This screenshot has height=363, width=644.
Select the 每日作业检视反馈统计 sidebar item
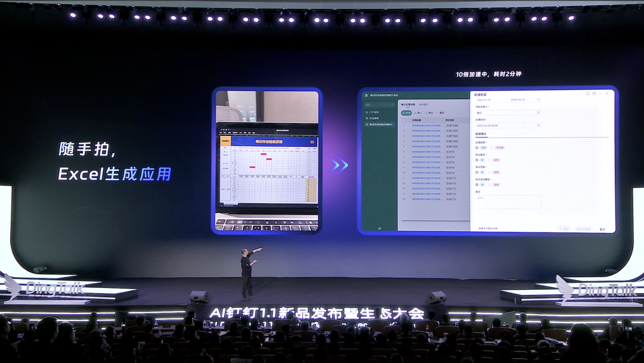tap(379, 125)
